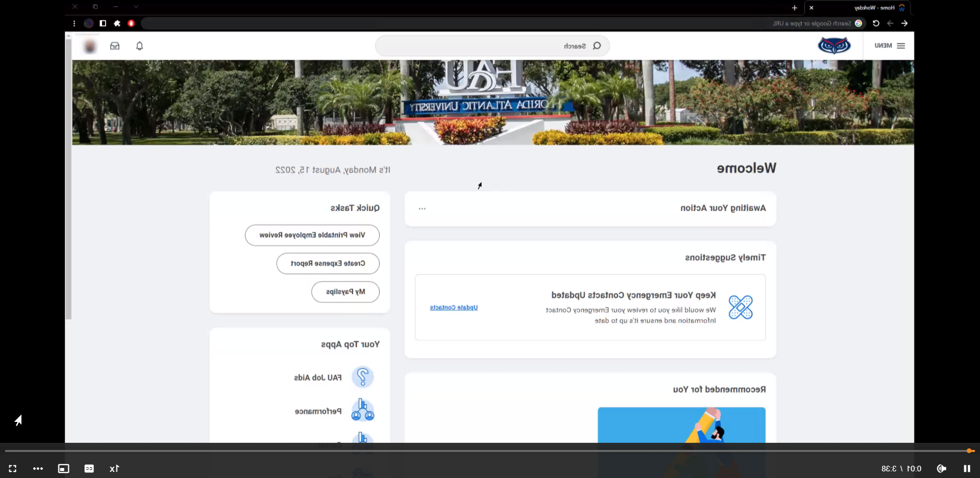Open the tab search chevron
The width and height of the screenshot is (980, 478).
[x=136, y=7]
